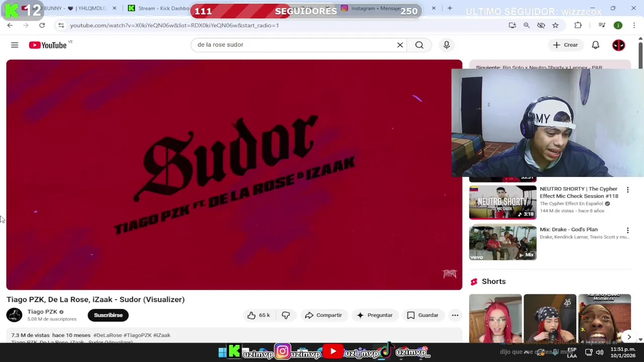Open a new browser tab
644x362 pixels.
click(x=450, y=8)
